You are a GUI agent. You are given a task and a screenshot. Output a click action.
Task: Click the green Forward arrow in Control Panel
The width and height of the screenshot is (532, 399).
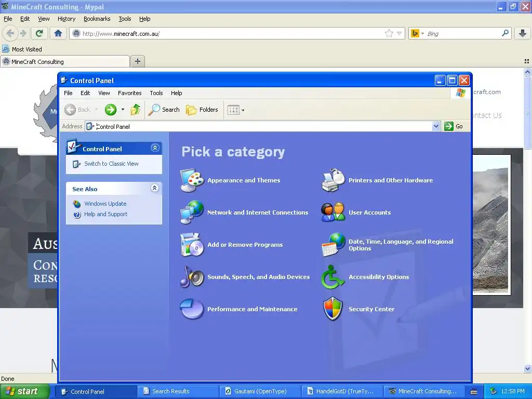111,110
